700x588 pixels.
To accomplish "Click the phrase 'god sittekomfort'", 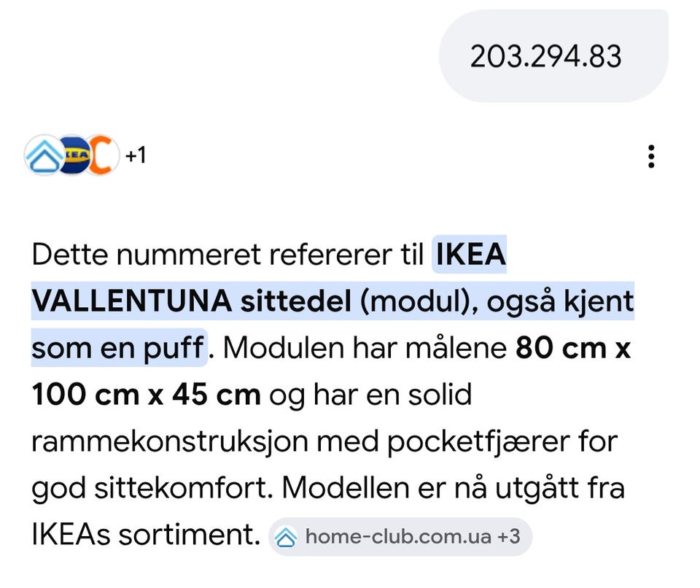I will [152, 488].
